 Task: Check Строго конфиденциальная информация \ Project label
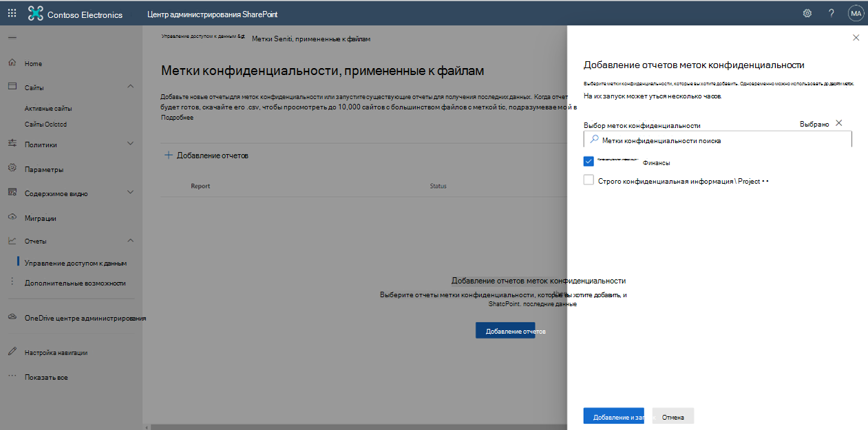coord(589,179)
